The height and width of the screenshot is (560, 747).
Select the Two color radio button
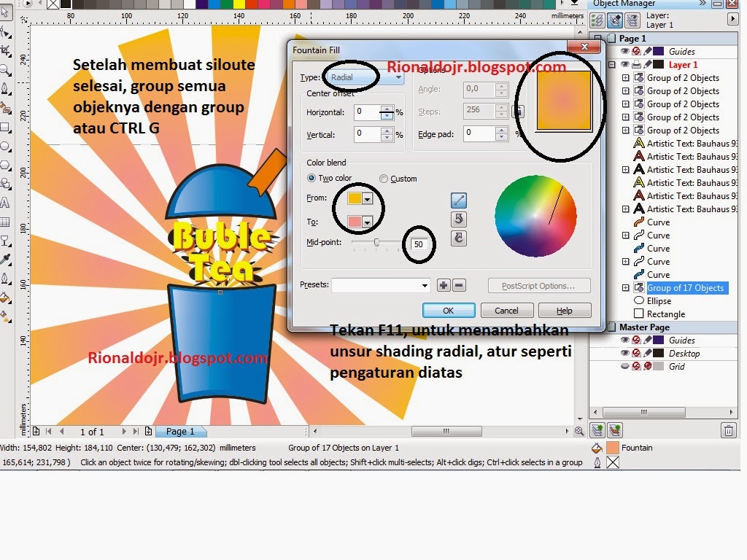click(x=311, y=178)
